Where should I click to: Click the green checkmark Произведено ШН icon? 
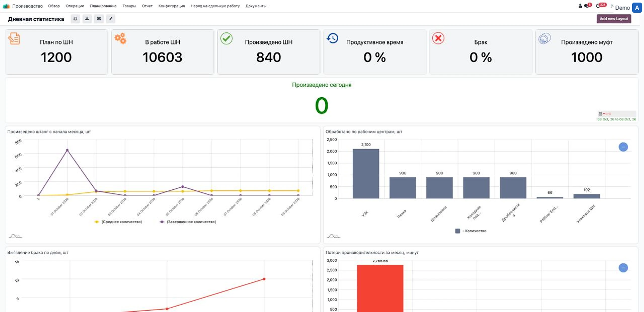click(x=226, y=38)
